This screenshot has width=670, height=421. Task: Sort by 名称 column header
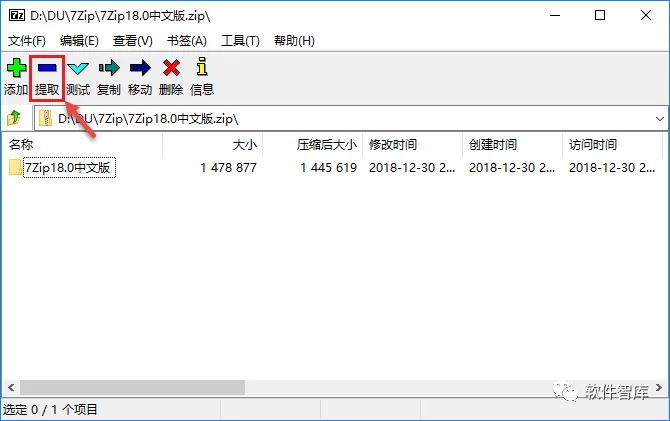tap(82, 145)
